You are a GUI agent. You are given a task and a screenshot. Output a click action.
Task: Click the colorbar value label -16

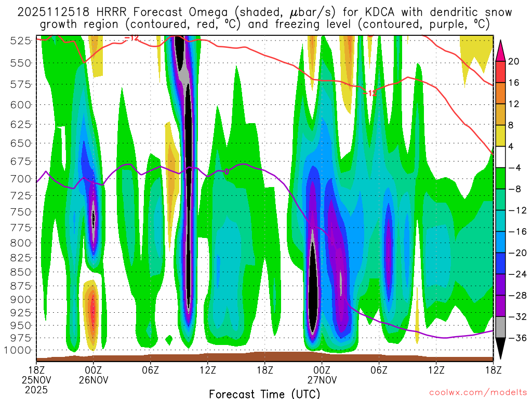tap(517, 232)
